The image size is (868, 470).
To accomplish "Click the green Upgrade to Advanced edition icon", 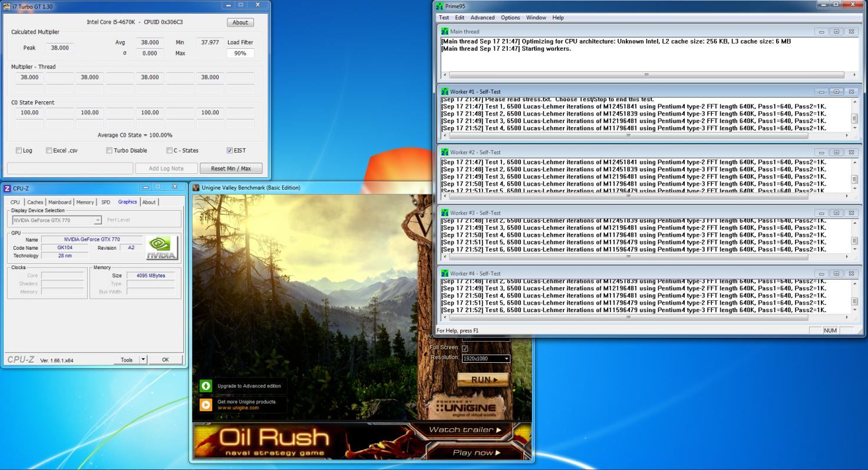I will click(206, 386).
